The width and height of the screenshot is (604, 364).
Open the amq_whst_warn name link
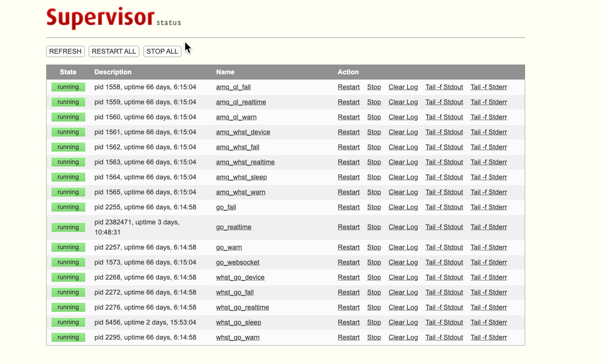point(240,192)
